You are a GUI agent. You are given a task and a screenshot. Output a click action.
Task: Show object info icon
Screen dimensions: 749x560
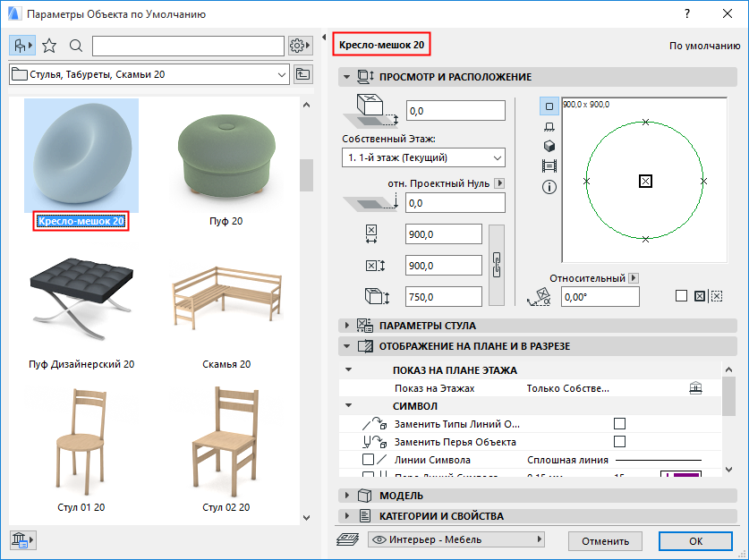point(549,187)
